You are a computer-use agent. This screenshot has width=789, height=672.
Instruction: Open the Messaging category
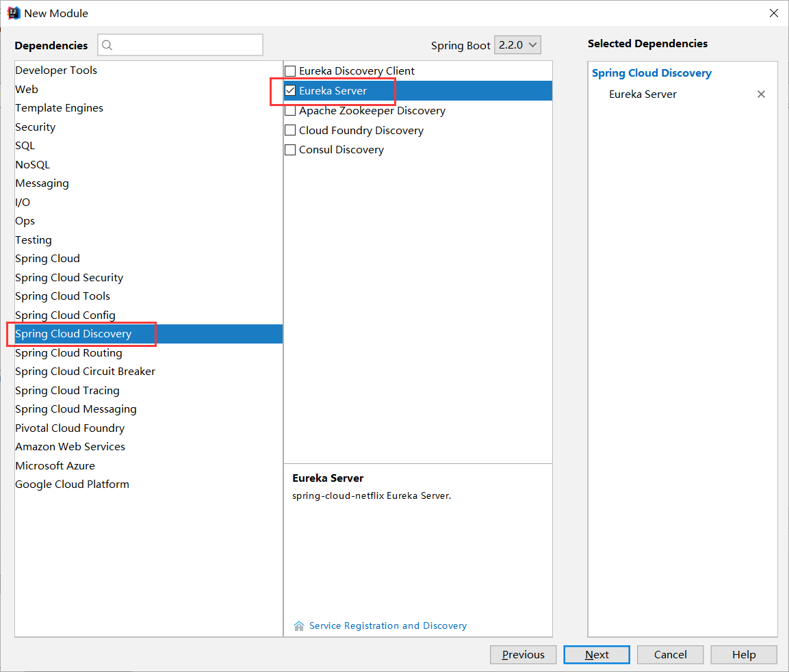click(x=148, y=183)
